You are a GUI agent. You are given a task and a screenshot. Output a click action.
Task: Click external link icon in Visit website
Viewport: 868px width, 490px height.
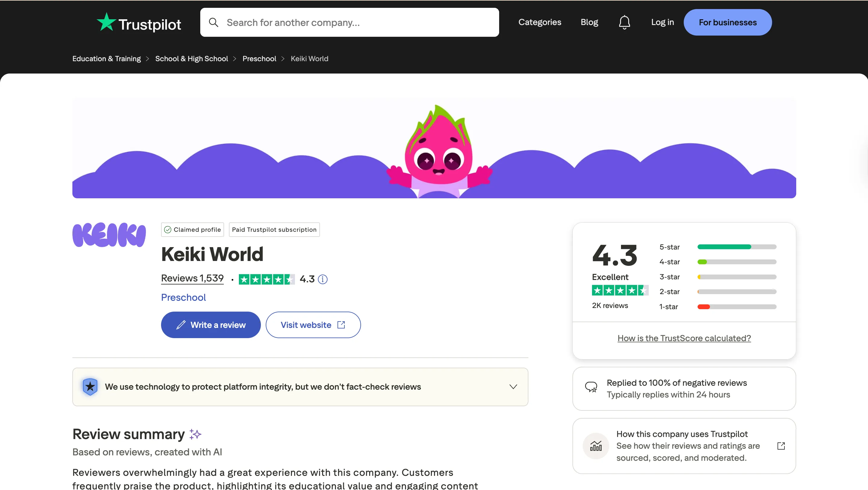pyautogui.click(x=341, y=325)
